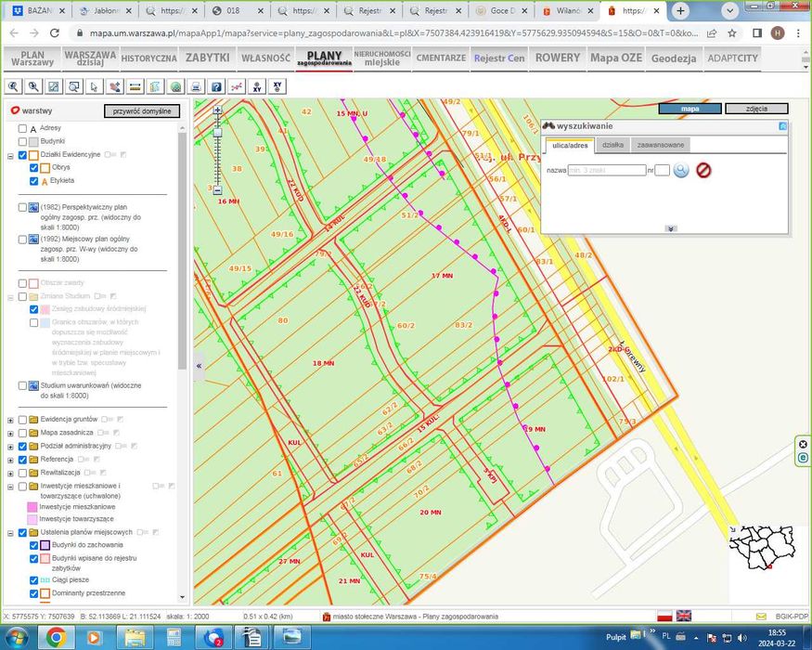812x650 pixels.
Task: Collapse the layers panel with double arrow
Action: click(x=199, y=366)
